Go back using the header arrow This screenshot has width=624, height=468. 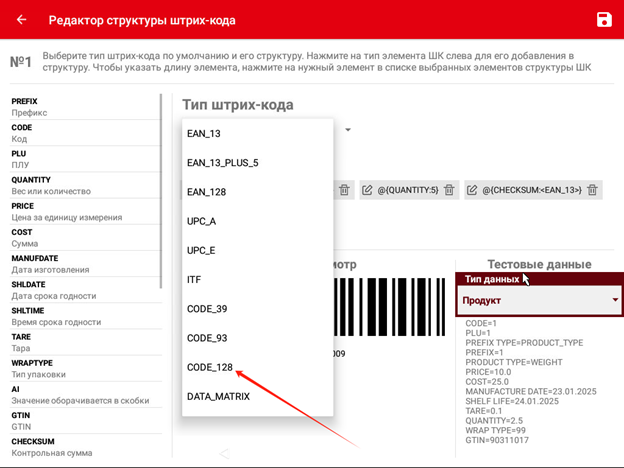21,20
